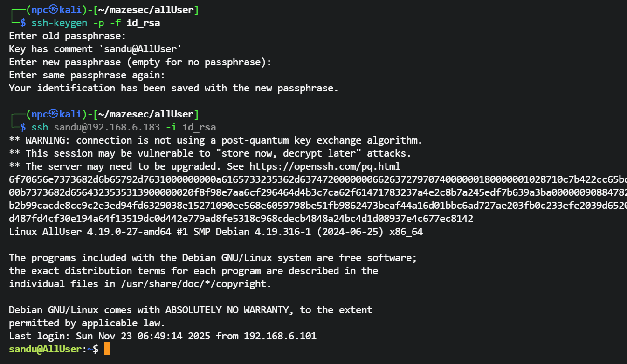Open the openssh.com/pq.html link
The width and height of the screenshot is (627, 364).
click(325, 166)
